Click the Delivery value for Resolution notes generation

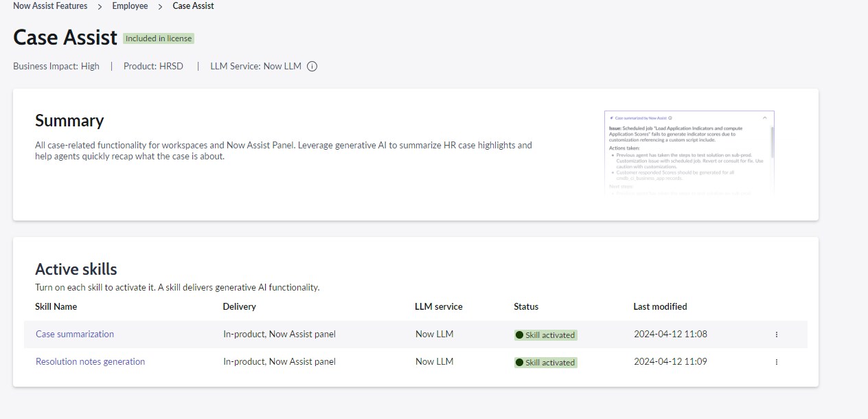(x=279, y=362)
